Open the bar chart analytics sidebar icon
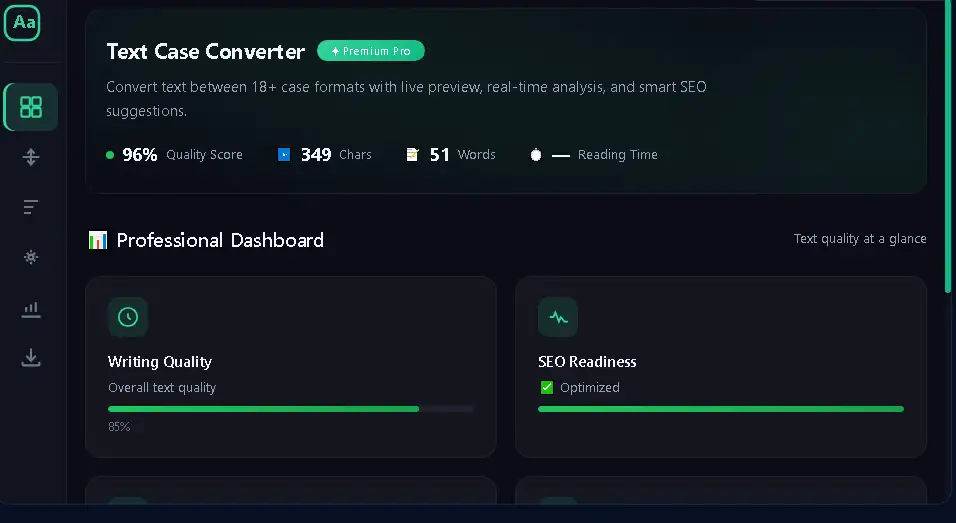The height and width of the screenshot is (523, 956). [30, 310]
